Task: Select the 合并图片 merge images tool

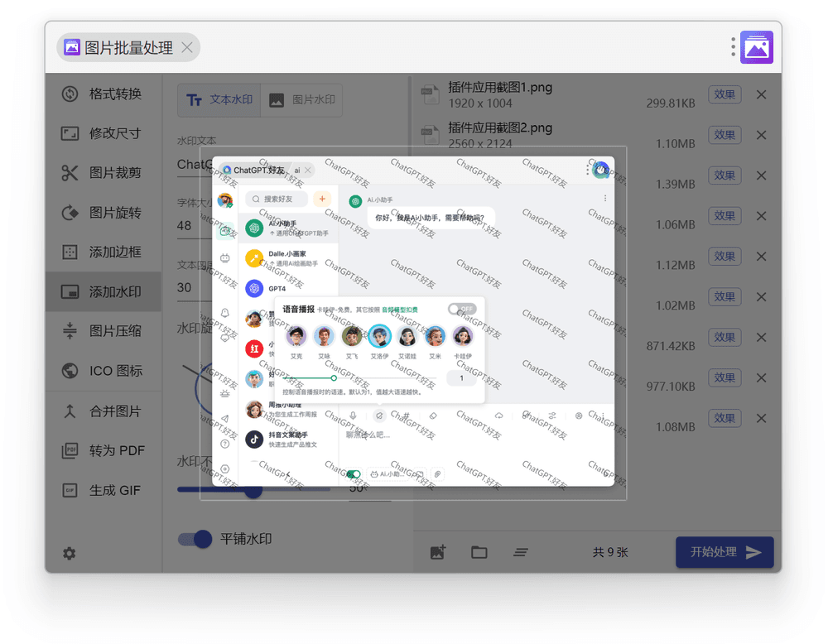Action: click(x=103, y=411)
